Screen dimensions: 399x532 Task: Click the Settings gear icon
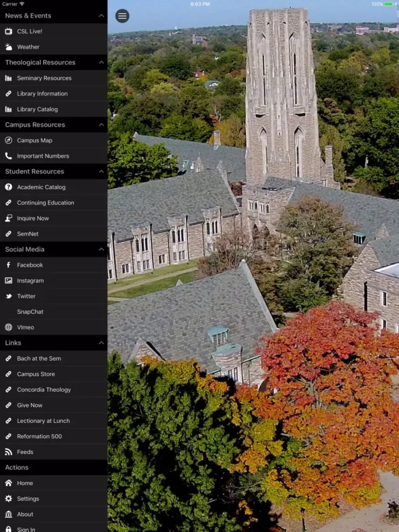pos(9,499)
